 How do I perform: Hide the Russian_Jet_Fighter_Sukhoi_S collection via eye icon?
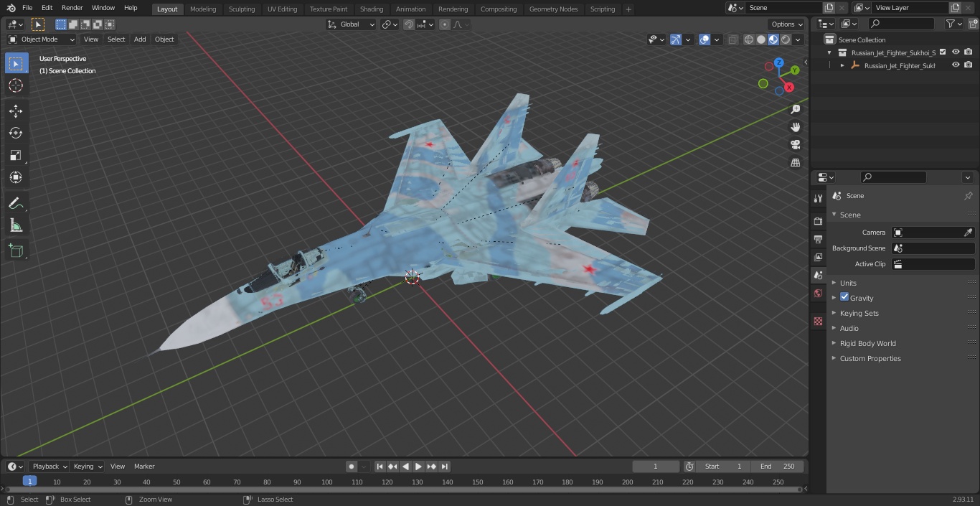tap(956, 52)
